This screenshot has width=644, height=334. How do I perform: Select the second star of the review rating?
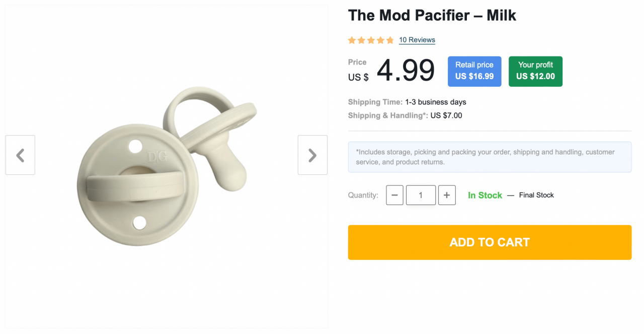361,40
